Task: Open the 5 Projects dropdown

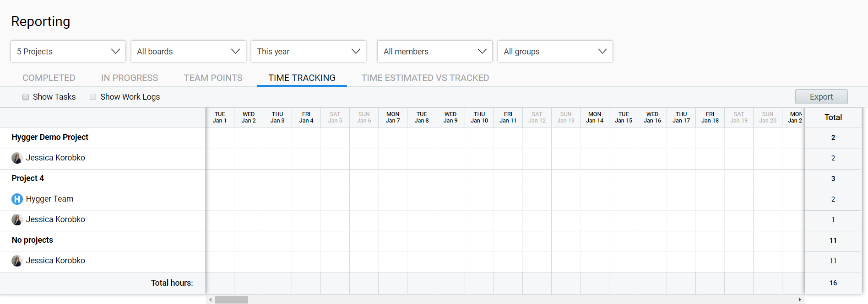Action: (68, 51)
